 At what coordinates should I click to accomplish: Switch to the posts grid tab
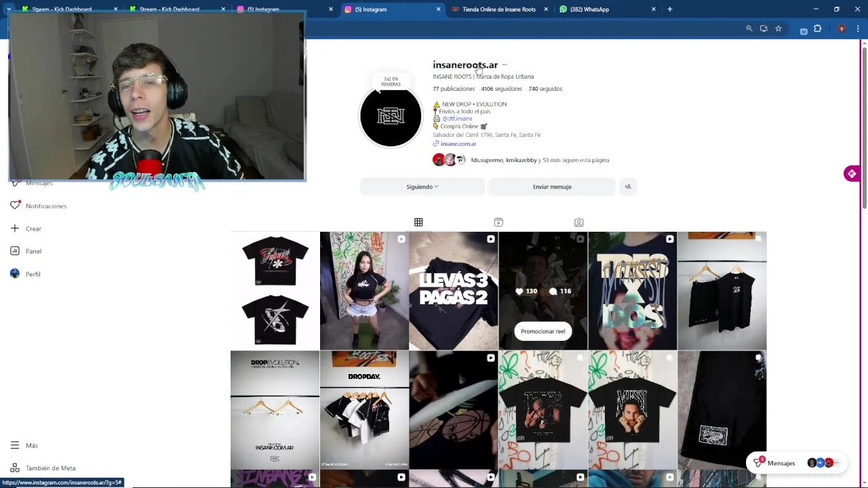point(418,222)
